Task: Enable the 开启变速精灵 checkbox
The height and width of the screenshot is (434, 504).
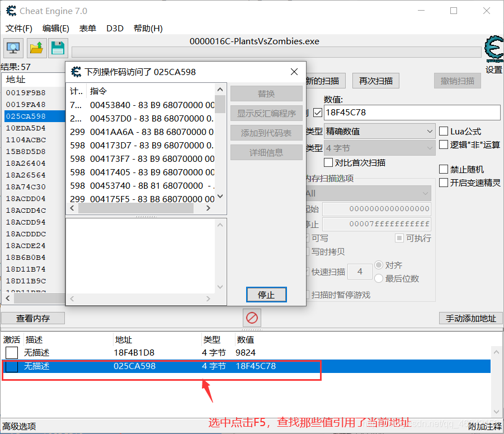Action: coord(444,183)
